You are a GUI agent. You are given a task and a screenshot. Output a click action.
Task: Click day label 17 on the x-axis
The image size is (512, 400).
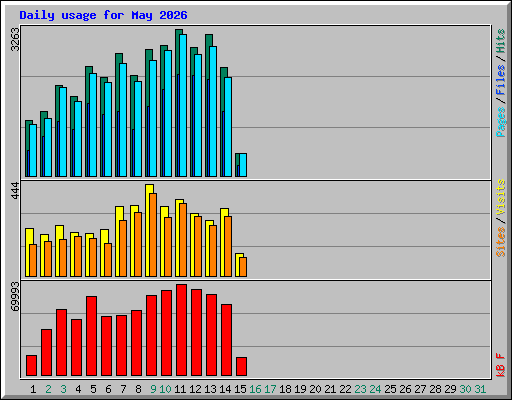(x=270, y=389)
